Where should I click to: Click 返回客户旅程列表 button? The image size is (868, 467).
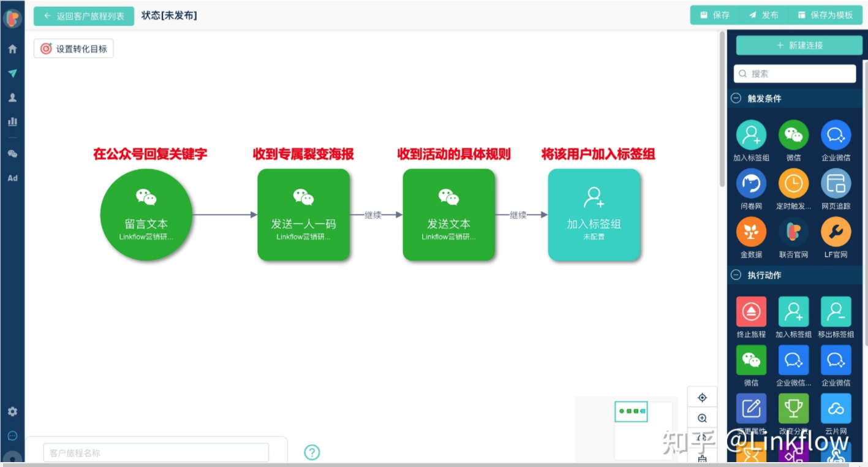[84, 16]
